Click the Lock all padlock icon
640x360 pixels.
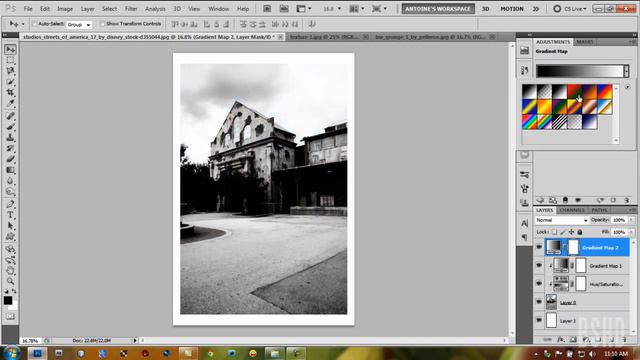coord(580,232)
